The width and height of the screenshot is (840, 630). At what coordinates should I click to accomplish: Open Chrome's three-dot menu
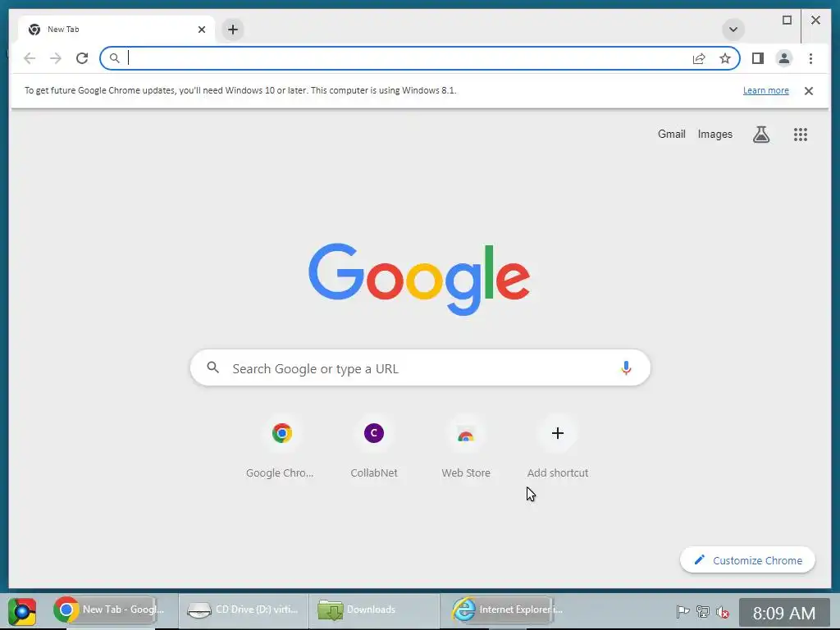coord(810,58)
